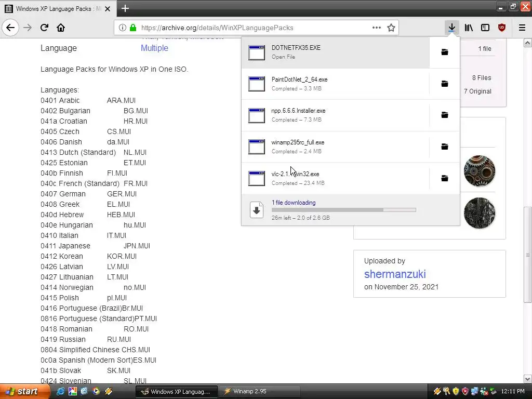532x399 pixels.
Task: Launch Internet Explorer from quick launch
Action: tap(60, 391)
